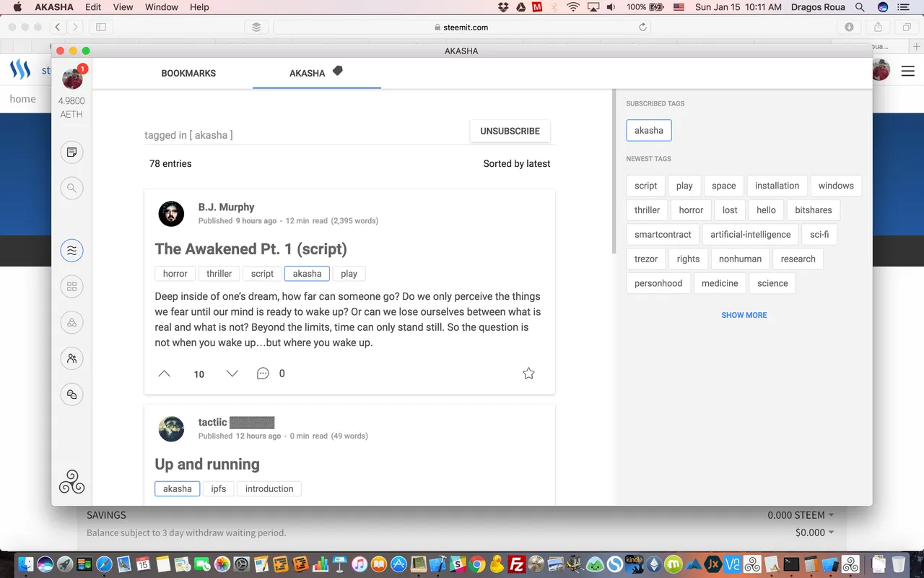Viewport: 924px width, 578px height.
Task: Open Trash in the Dock
Action: (x=898, y=564)
